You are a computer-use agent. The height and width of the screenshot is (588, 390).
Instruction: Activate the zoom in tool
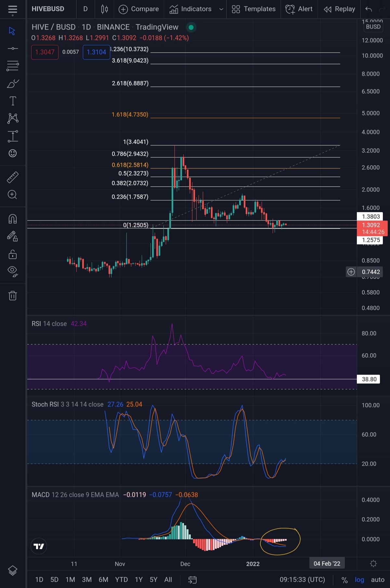tap(12, 194)
